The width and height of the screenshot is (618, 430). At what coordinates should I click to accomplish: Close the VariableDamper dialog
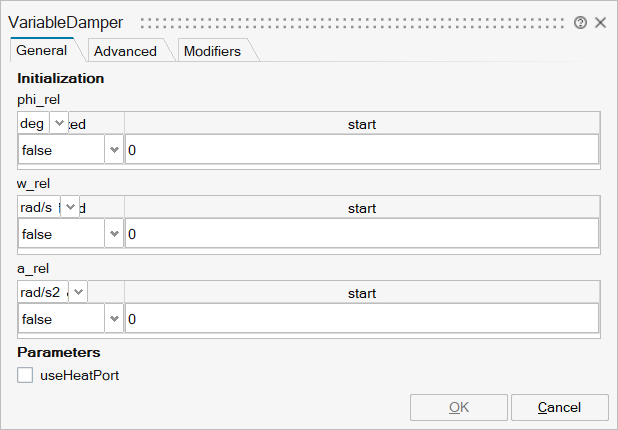[600, 22]
